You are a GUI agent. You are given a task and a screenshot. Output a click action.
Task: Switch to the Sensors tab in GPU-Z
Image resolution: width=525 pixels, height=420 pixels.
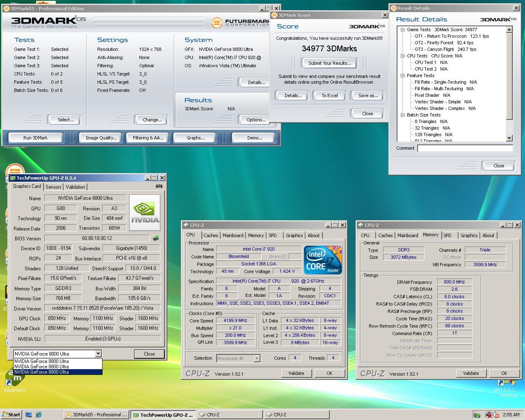click(x=53, y=187)
